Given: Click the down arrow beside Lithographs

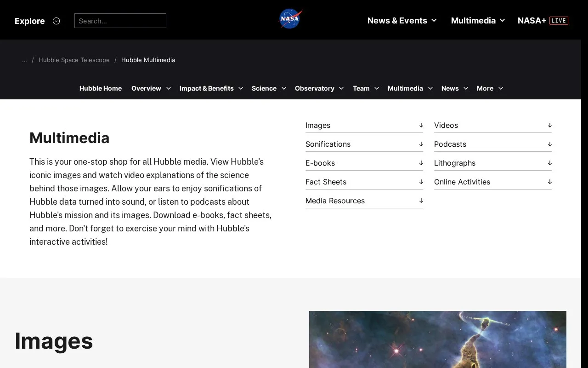Looking at the screenshot, I should point(549,163).
